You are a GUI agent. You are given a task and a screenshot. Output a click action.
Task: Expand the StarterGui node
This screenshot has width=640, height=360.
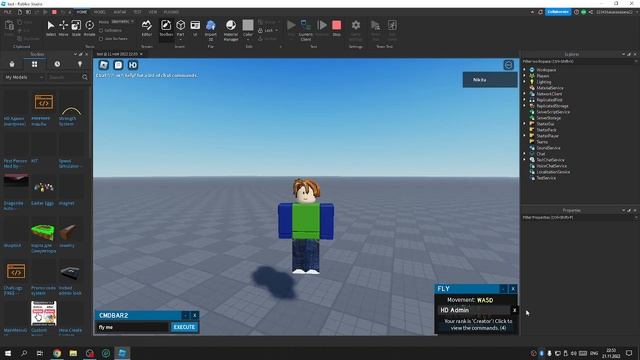(x=525, y=124)
